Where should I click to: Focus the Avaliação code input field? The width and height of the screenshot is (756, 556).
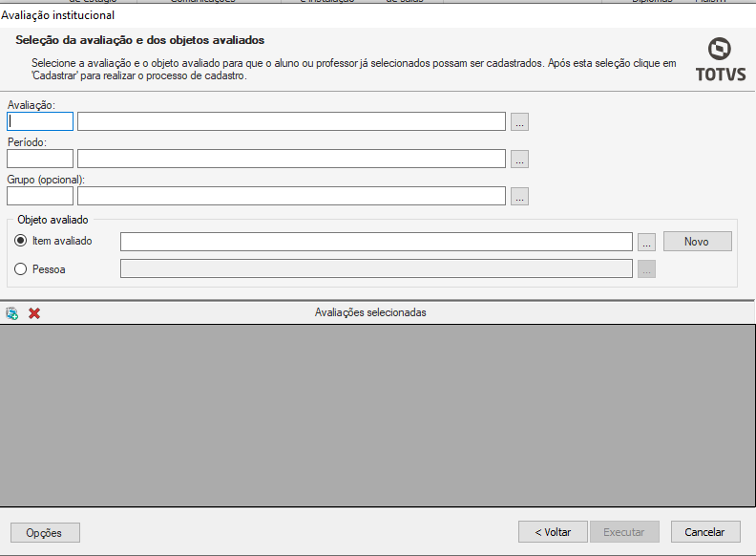pyautogui.click(x=40, y=121)
